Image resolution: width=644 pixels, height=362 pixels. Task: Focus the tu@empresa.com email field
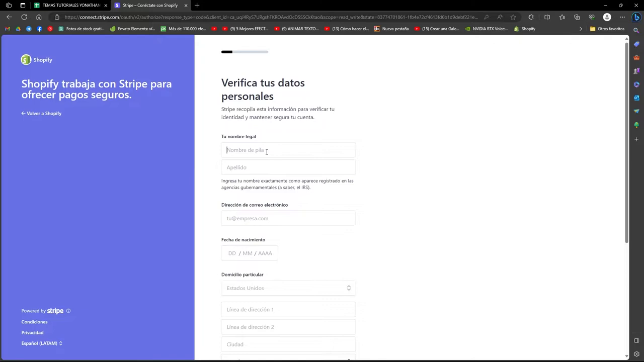(288, 218)
